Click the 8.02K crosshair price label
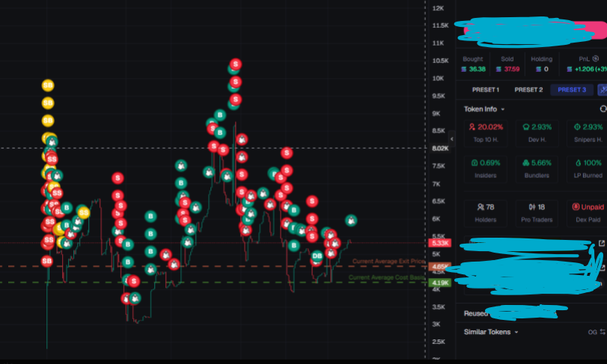 (440, 149)
